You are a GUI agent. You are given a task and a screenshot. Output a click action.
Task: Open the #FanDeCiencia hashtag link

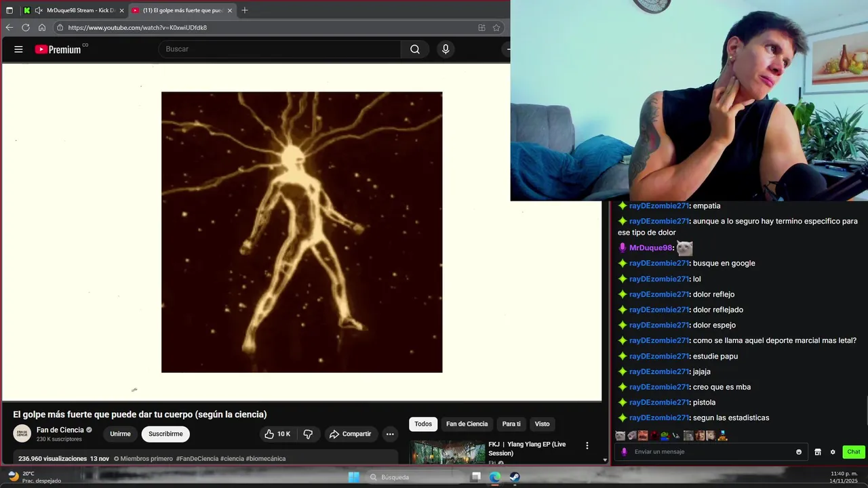[197, 459]
